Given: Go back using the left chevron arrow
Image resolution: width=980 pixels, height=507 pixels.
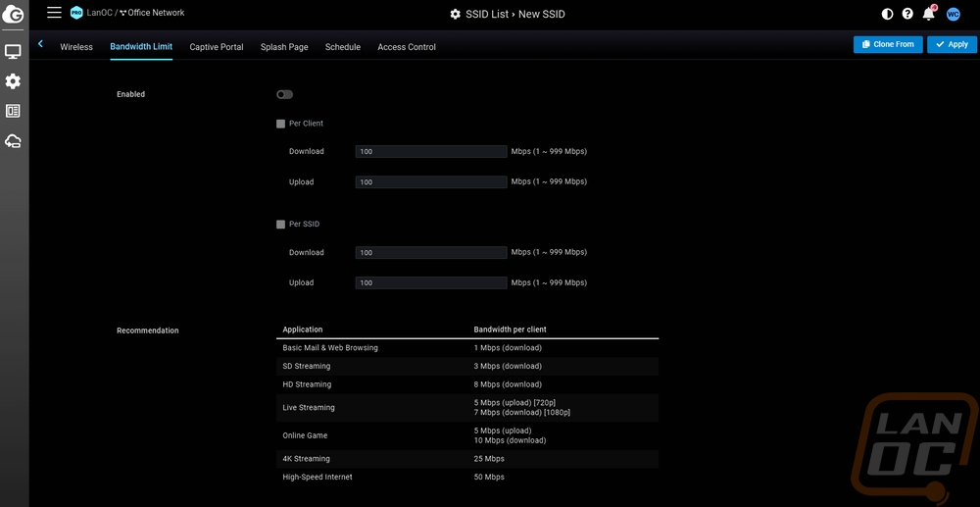Looking at the screenshot, I should point(40,44).
